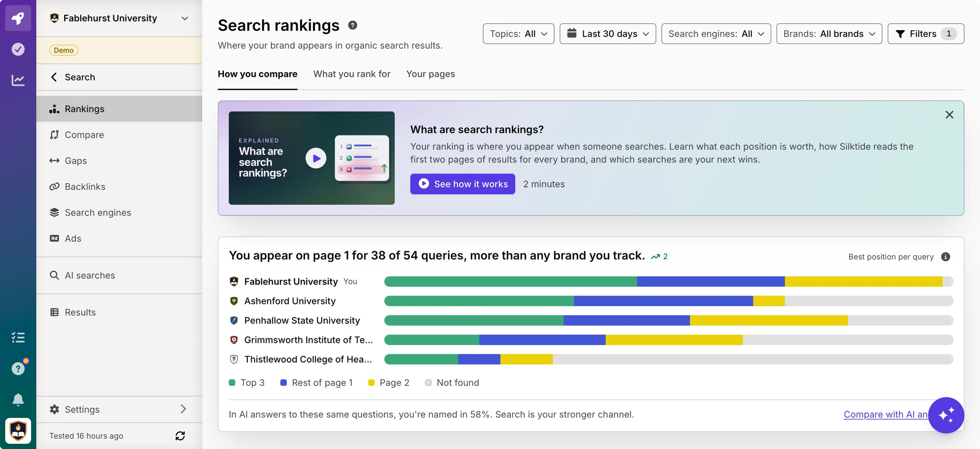Open the checkmark circle icon in left rail
The width and height of the screenshot is (980, 449).
(x=18, y=49)
